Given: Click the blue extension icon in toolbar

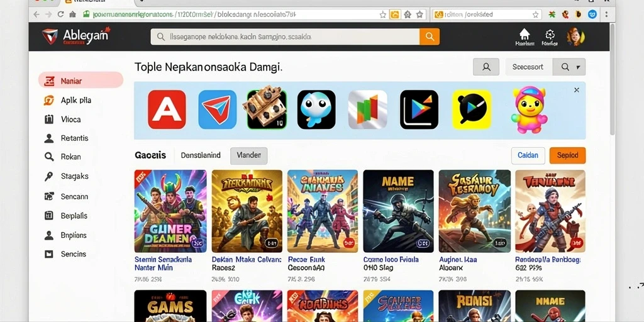Looking at the screenshot, I should (592, 14).
